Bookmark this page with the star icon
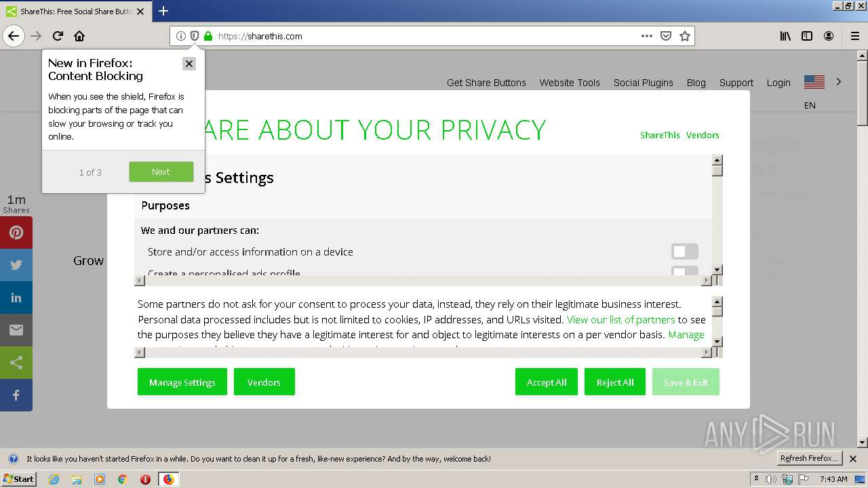This screenshot has height=488, width=868. point(685,36)
